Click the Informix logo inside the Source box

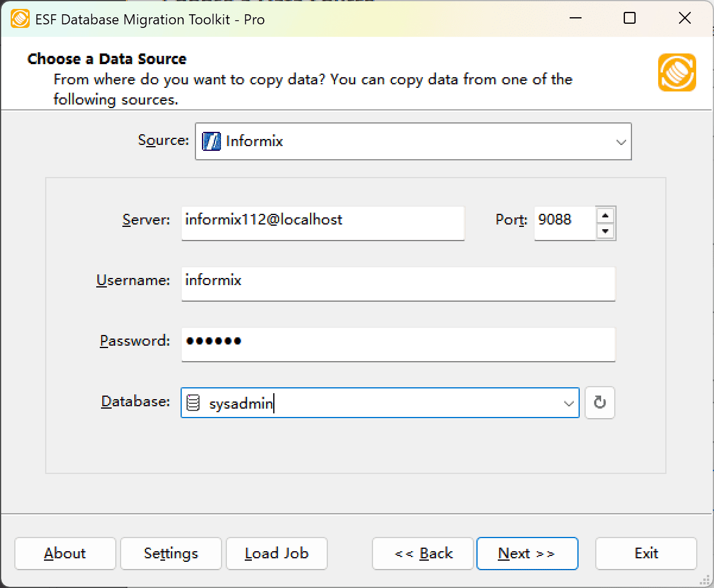tap(212, 141)
